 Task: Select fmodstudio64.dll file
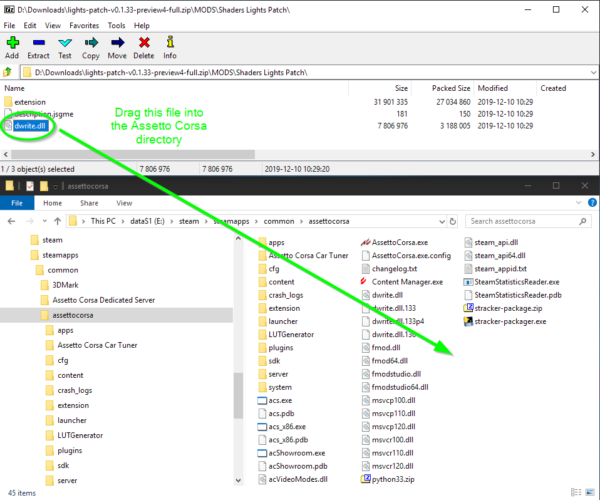395,387
